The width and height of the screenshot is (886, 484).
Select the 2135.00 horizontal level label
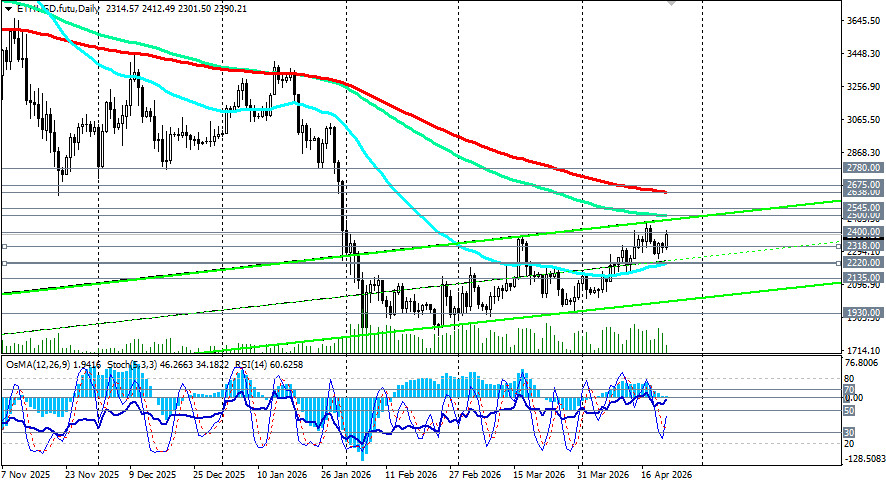[863, 277]
